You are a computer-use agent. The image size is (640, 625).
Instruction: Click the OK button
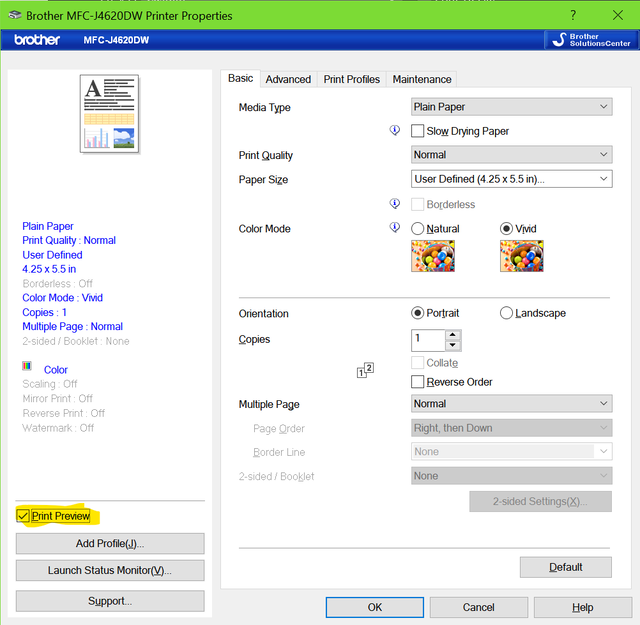tap(375, 607)
